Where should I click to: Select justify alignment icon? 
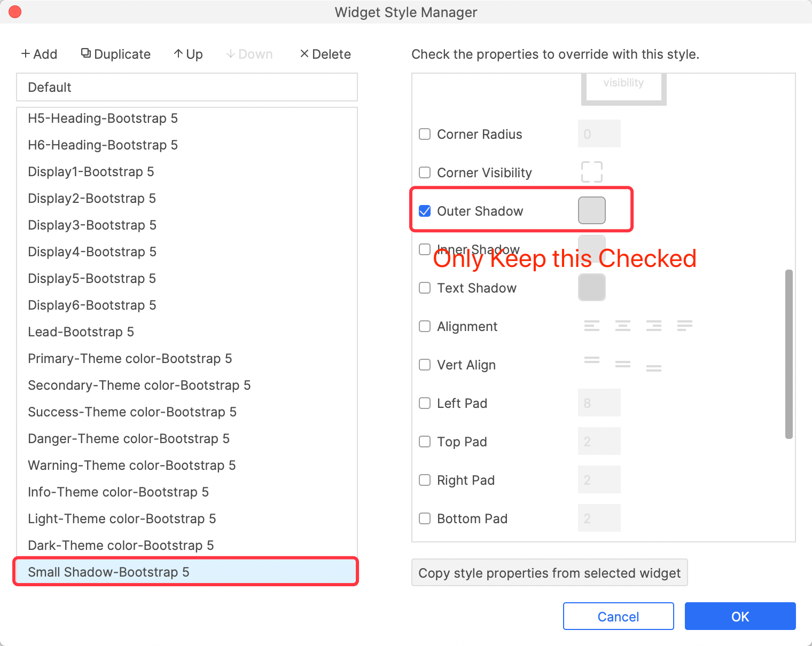point(684,326)
